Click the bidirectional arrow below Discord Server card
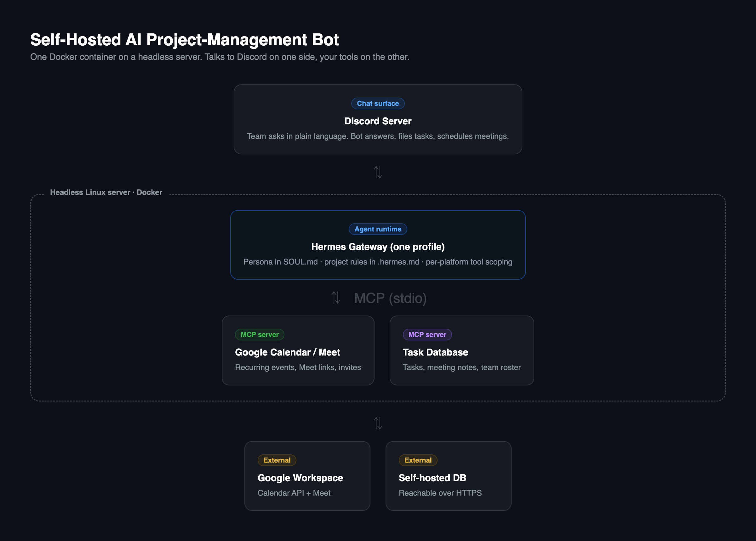This screenshot has height=541, width=756. click(378, 172)
